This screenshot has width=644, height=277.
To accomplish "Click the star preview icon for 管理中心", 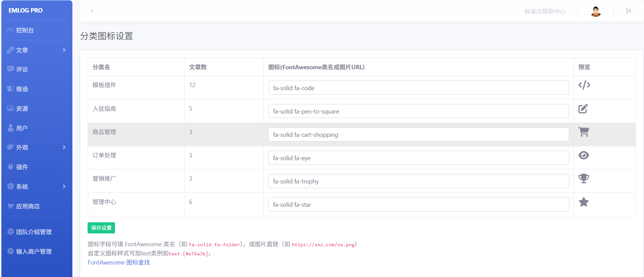I will coord(583,202).
